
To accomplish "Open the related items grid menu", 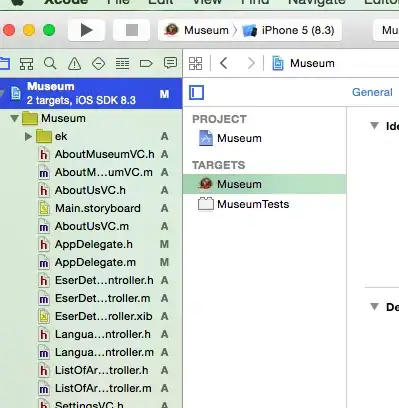I will [x=195, y=63].
